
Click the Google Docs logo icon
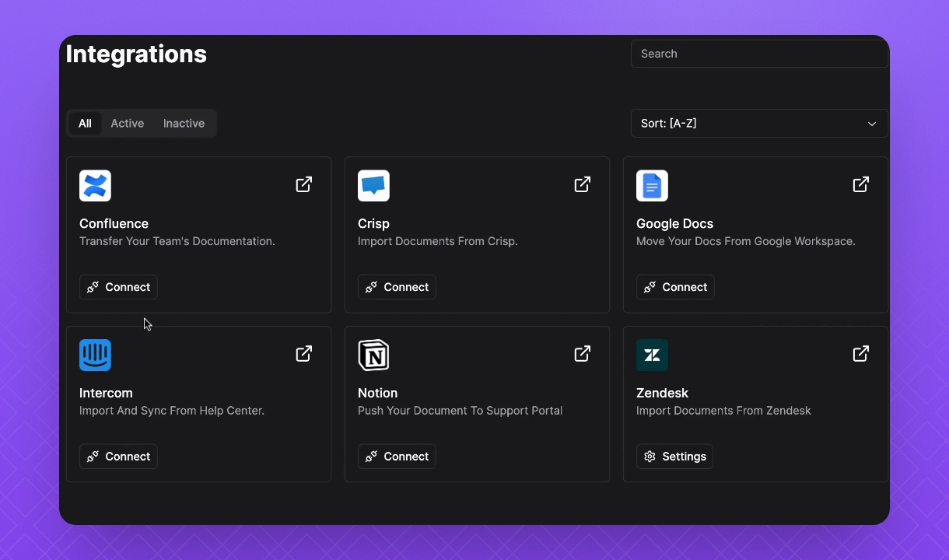652,186
